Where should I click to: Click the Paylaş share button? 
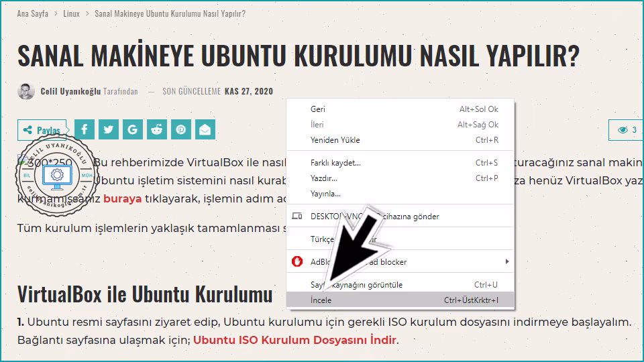click(x=42, y=130)
